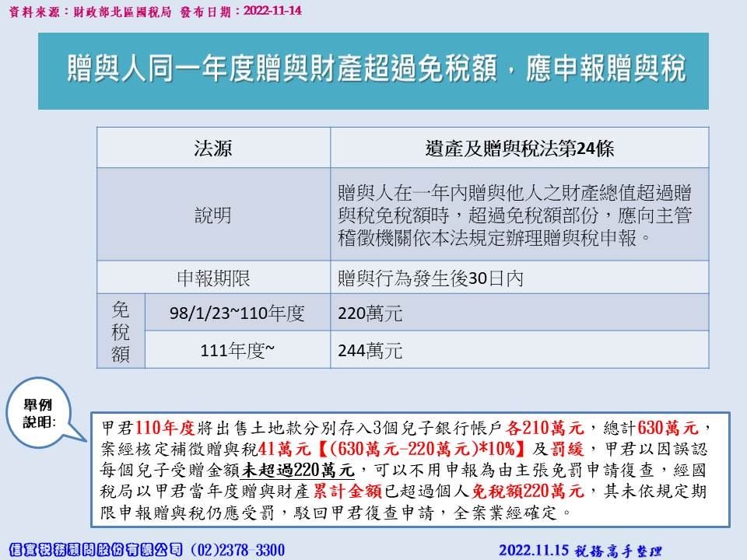This screenshot has height=560, width=747.
Task: Select the 98/1/23~110年度 period cell
Action: [237, 313]
